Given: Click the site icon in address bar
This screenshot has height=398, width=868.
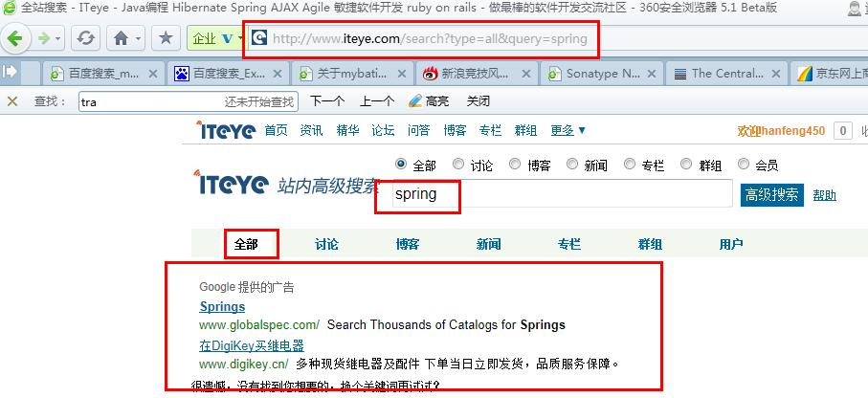Looking at the screenshot, I should tap(259, 38).
